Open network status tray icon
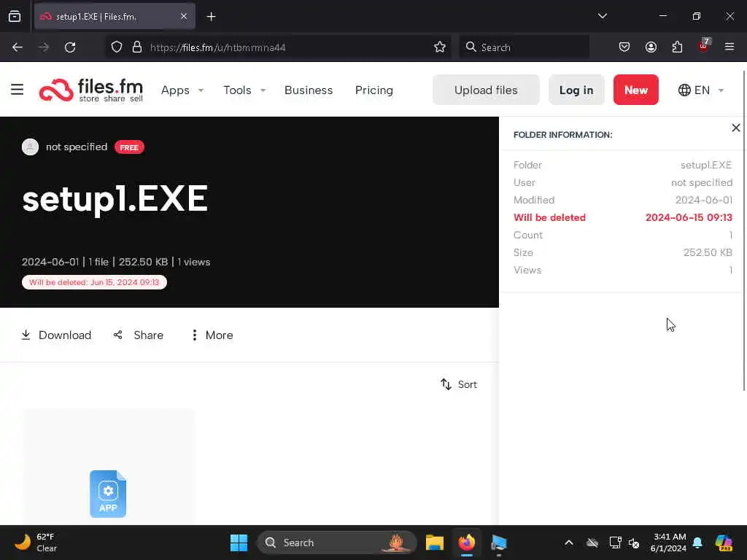The width and height of the screenshot is (747, 560). pyautogui.click(x=615, y=542)
